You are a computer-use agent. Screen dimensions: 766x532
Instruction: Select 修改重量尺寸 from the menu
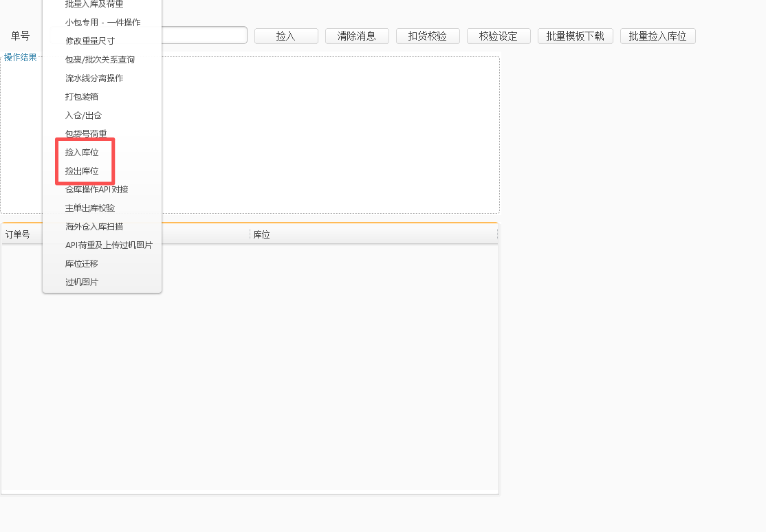click(90, 41)
